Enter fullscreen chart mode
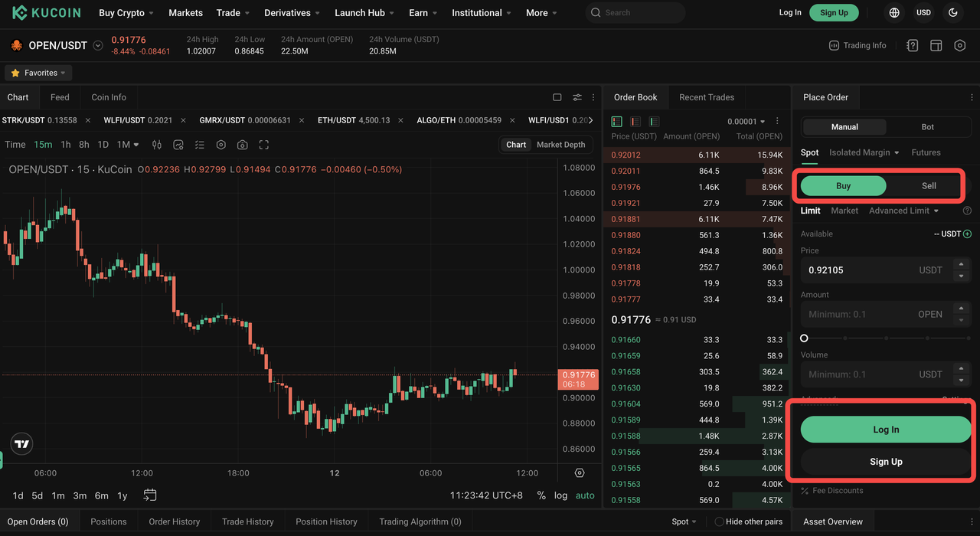This screenshot has height=536, width=980. [264, 145]
